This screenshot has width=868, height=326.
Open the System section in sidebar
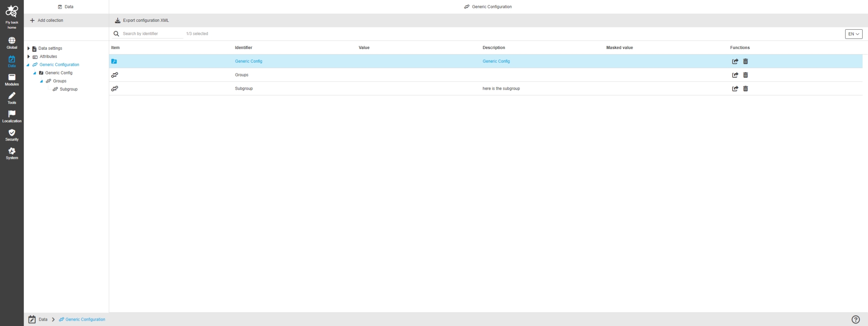click(12, 154)
